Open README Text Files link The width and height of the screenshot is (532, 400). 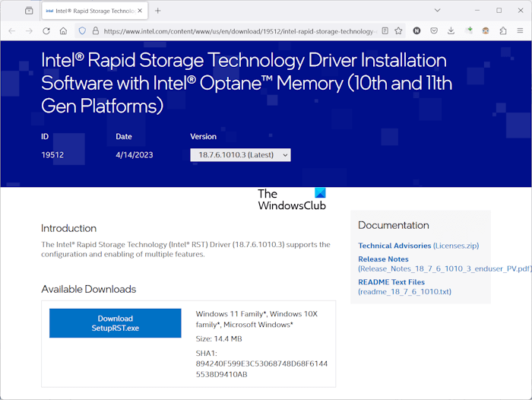[405, 287]
